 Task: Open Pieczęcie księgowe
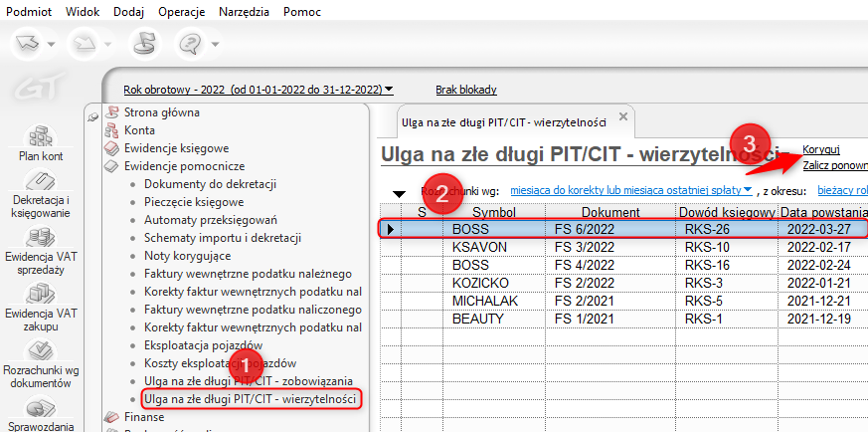point(194,202)
